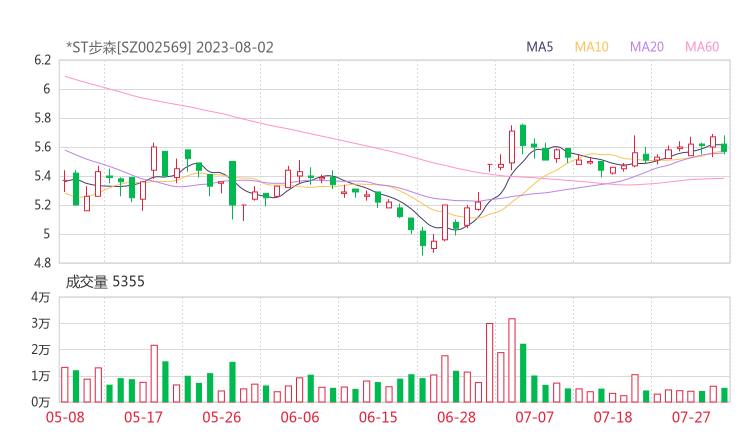Select the 06-15 date label
Viewport: 740px width, 440px height.
(378, 417)
